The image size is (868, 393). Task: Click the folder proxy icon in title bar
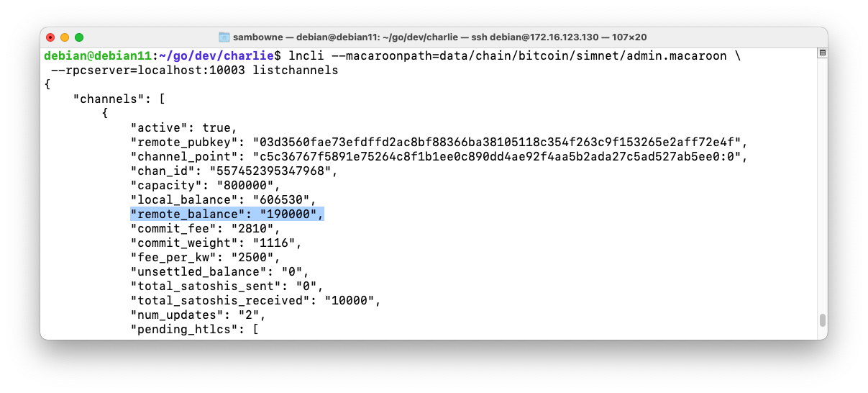click(x=224, y=37)
